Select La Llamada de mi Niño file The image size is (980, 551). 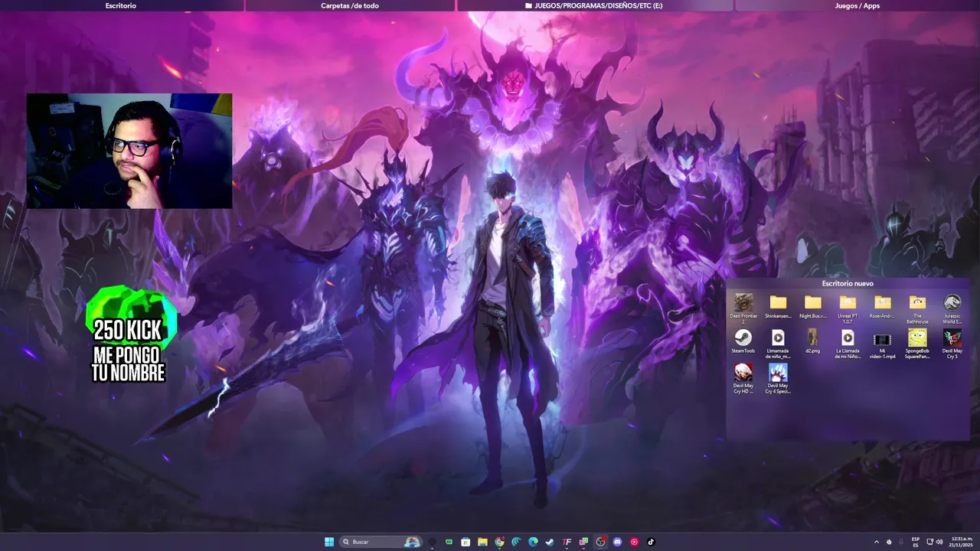[x=848, y=344]
